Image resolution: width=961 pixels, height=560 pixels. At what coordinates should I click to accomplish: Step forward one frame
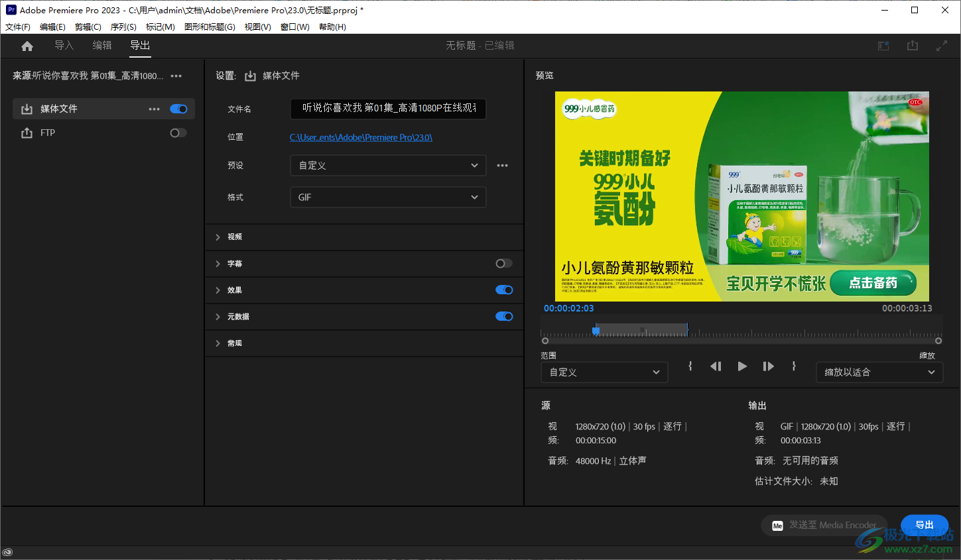click(768, 366)
